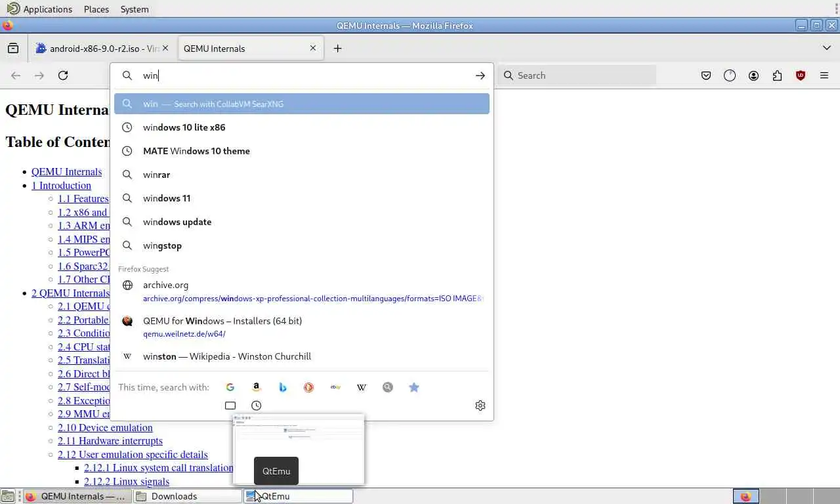Click QEMU Internals Firefox taskbar button

pos(77,496)
